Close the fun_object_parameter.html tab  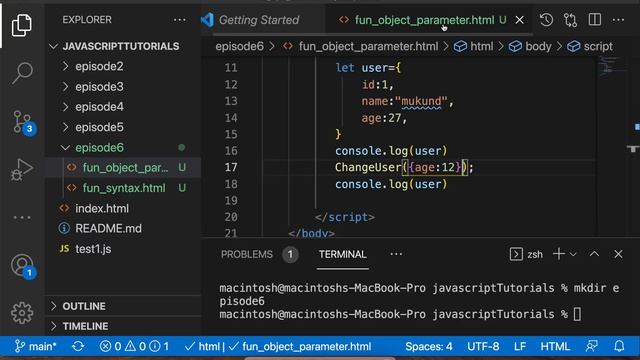[519, 20]
